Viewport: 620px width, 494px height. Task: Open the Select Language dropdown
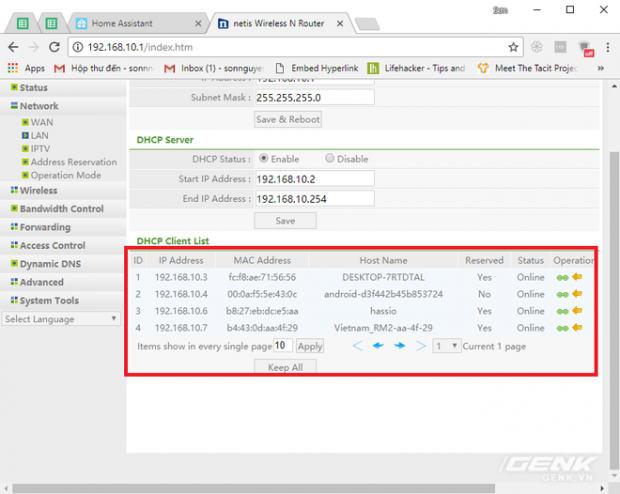point(61,319)
